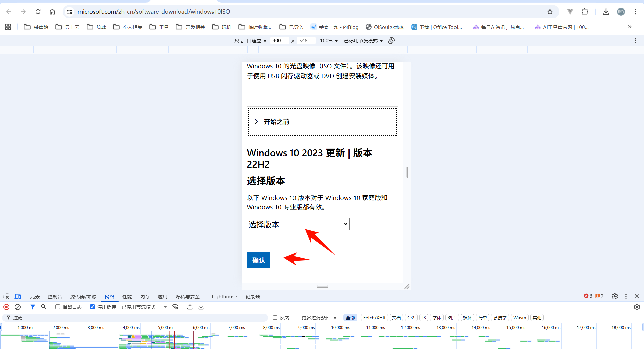Screen dimensions: 644x349
Task: Open DevTools settings gear
Action: point(614,296)
